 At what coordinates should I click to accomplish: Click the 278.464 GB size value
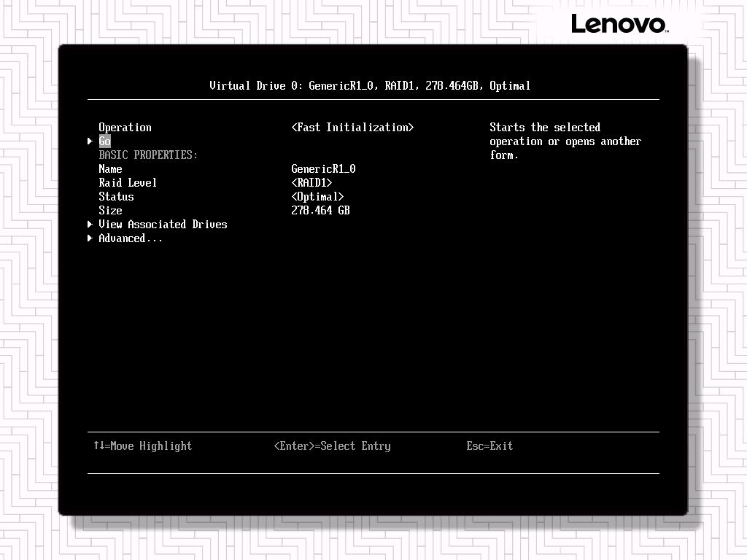click(x=320, y=211)
